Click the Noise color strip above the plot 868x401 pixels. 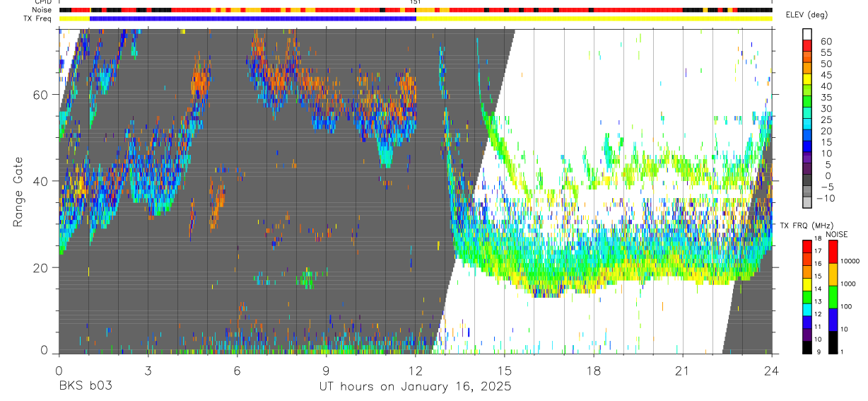416,11
